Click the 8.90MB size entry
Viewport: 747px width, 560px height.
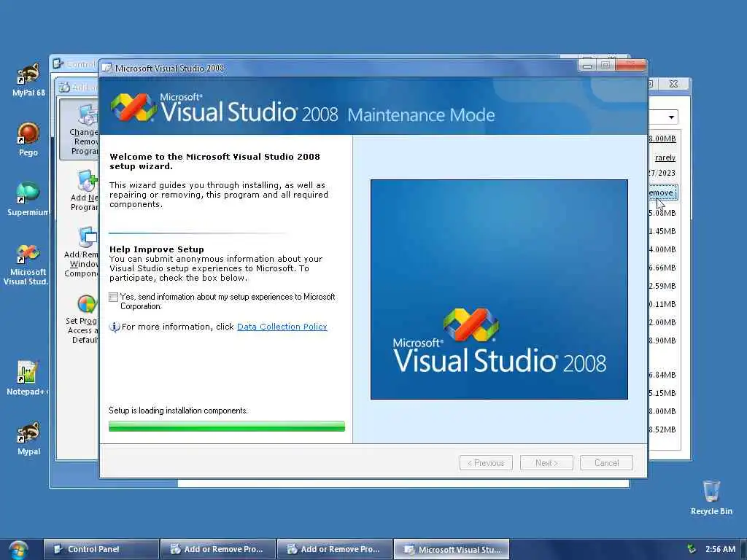point(662,341)
